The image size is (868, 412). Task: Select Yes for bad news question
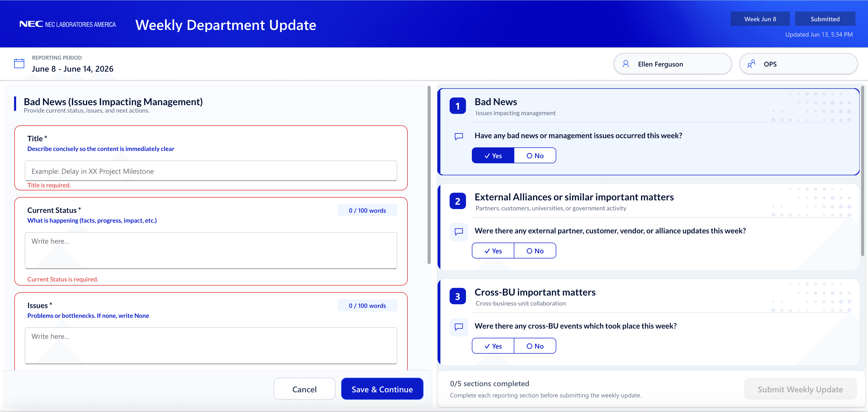(x=493, y=155)
